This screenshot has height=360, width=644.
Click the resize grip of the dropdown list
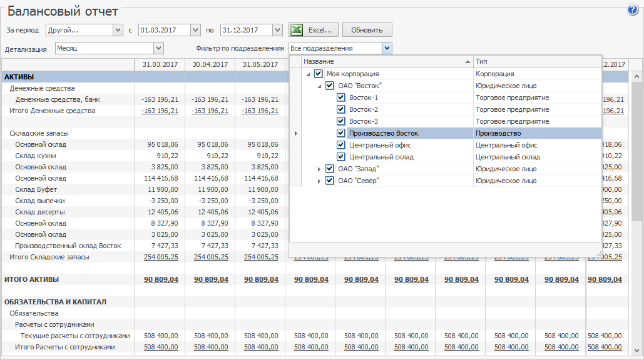598,254
